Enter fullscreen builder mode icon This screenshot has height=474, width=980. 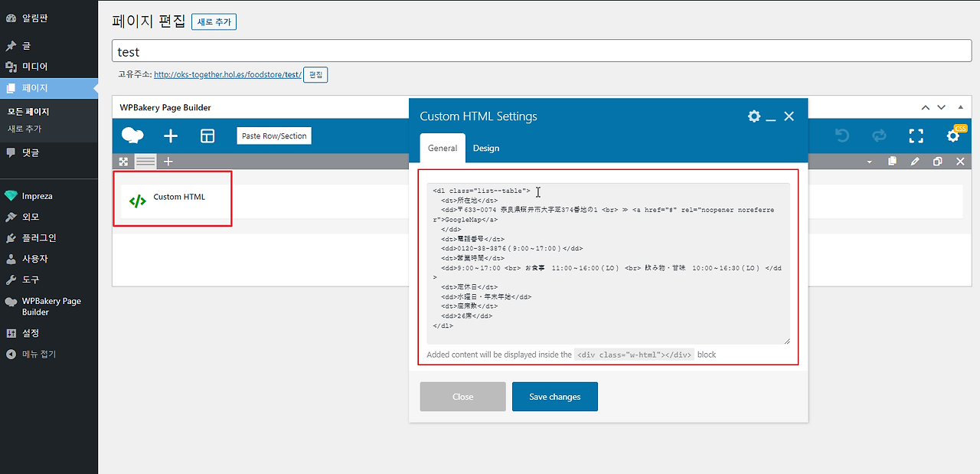coord(916,136)
